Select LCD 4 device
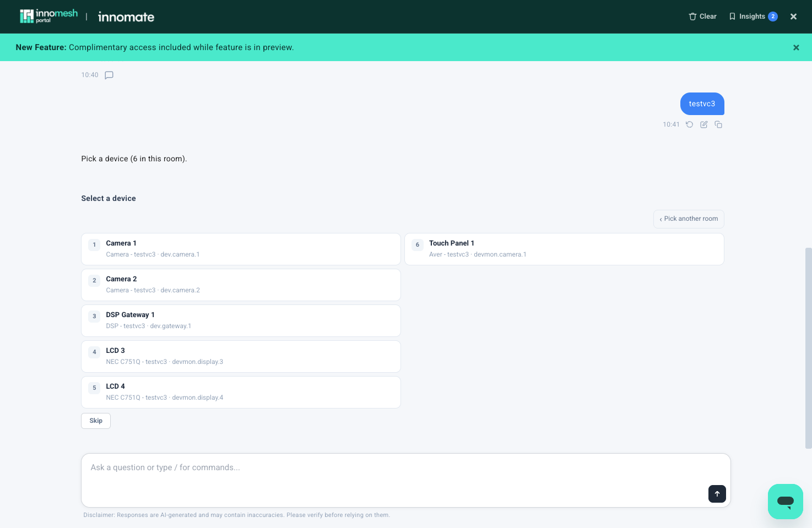 [x=241, y=392]
